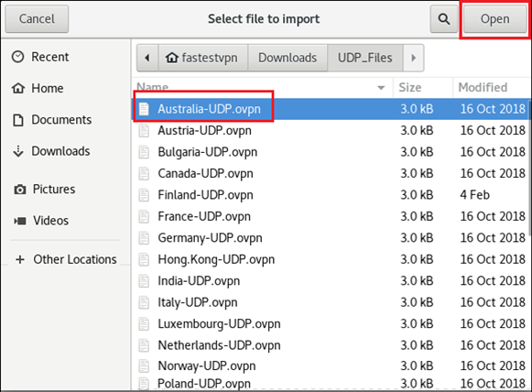
Task: Select India-UDP.ovpn file
Action: (331, 280)
